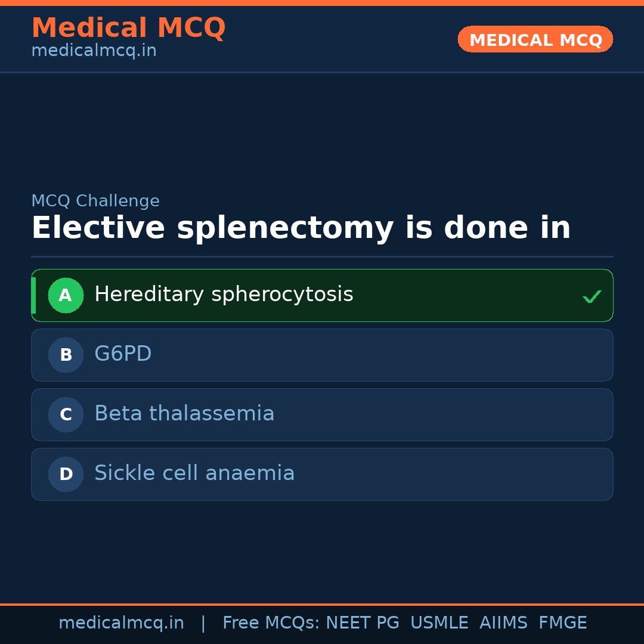
Task: Click the MCQ Challenge label
Action: (95, 201)
